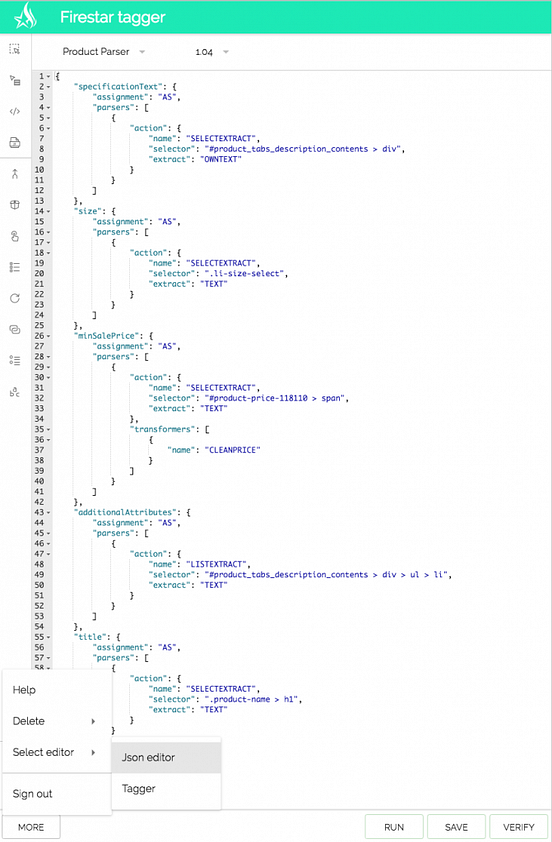Collapse the minSalePrice block at line 26
Viewport: 552px width, 842px height.
(x=49, y=336)
